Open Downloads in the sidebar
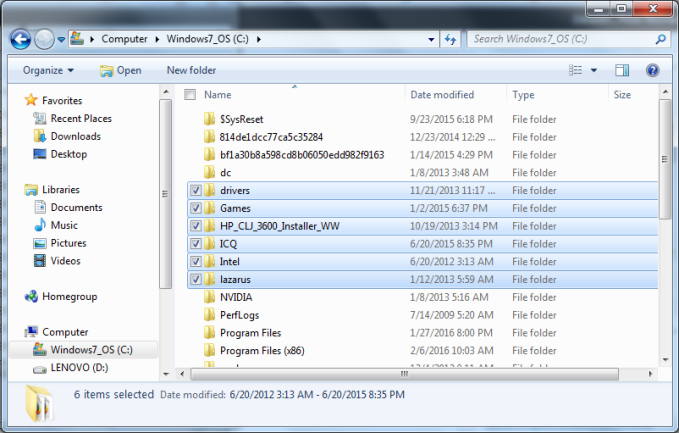Image resolution: width=679 pixels, height=433 pixels. pos(75,136)
